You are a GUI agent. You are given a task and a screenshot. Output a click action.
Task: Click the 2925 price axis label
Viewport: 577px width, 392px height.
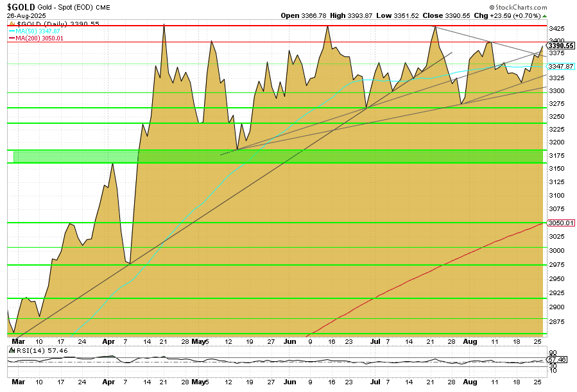[x=556, y=293]
